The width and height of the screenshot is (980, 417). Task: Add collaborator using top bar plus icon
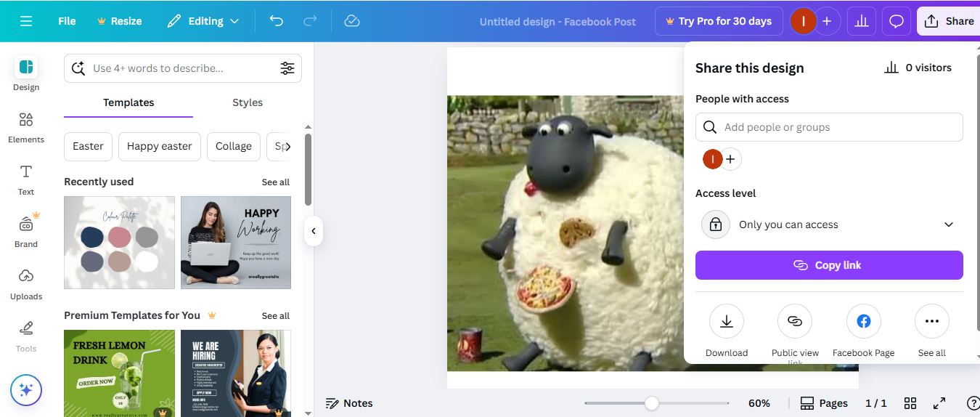pos(827,21)
